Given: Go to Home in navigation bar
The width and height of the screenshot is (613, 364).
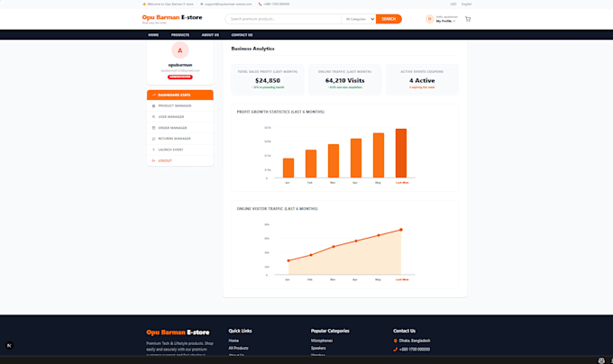Looking at the screenshot, I should tap(153, 35).
